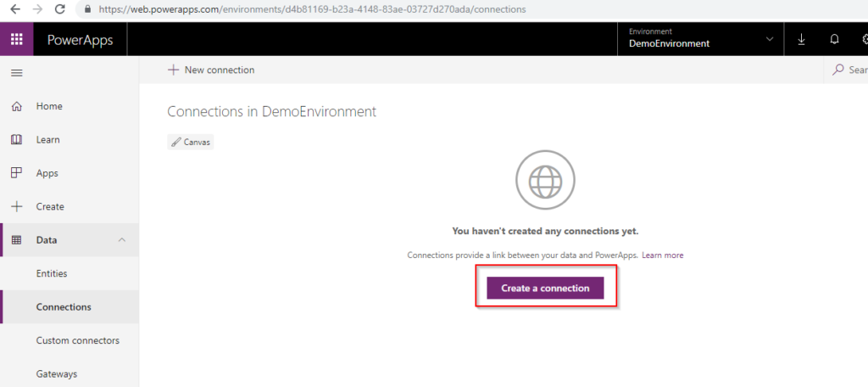The image size is (868, 387).
Task: Click 'You haven't created any connections yet.' text
Action: 545,231
